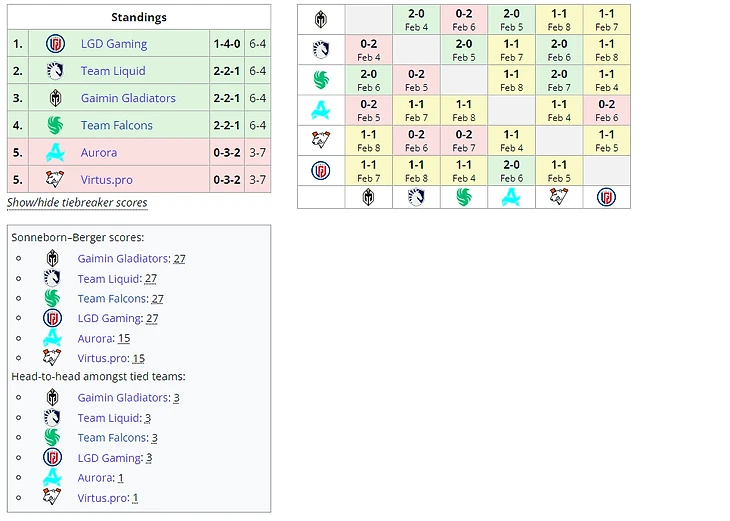Click Virtus.pro logo in crosstable bottom row
The height and width of the screenshot is (521, 730).
pyautogui.click(x=559, y=197)
